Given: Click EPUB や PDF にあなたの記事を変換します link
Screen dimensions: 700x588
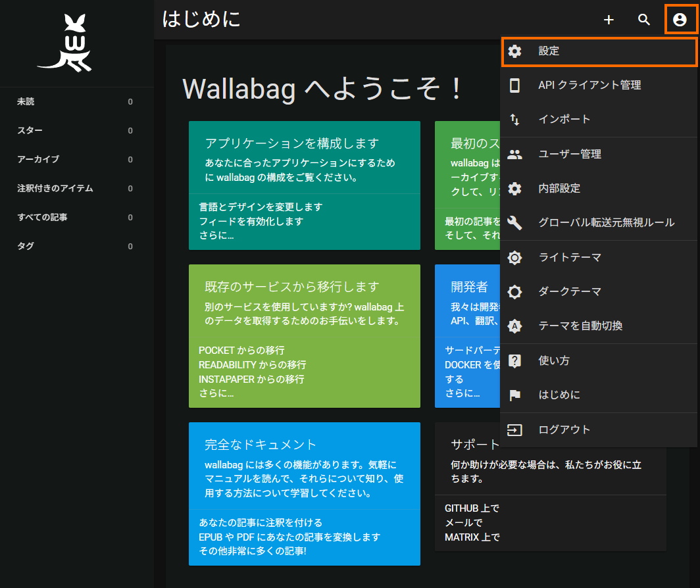Looking at the screenshot, I should tap(289, 537).
